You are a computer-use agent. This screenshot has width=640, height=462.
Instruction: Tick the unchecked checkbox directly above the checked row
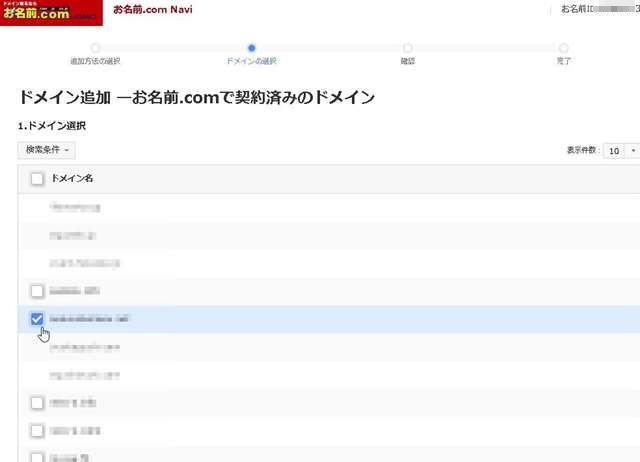point(37,291)
